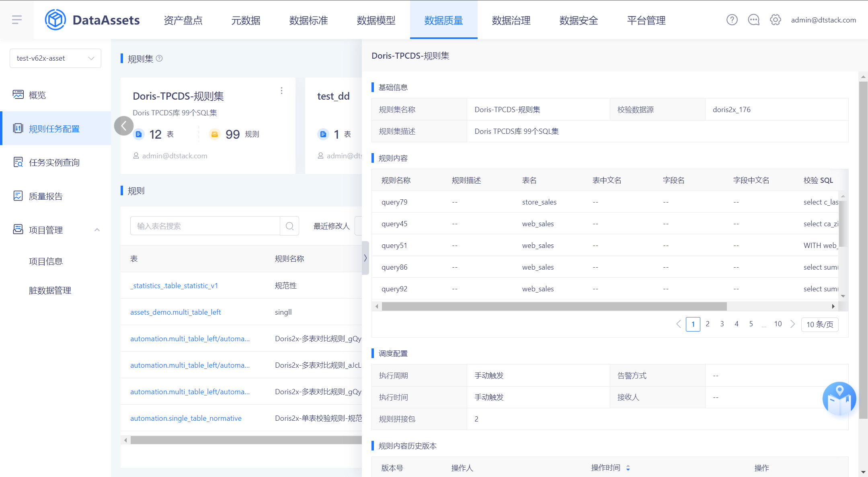868x477 pixels.
Task: Switch to 数据安全 tab
Action: 579,20
